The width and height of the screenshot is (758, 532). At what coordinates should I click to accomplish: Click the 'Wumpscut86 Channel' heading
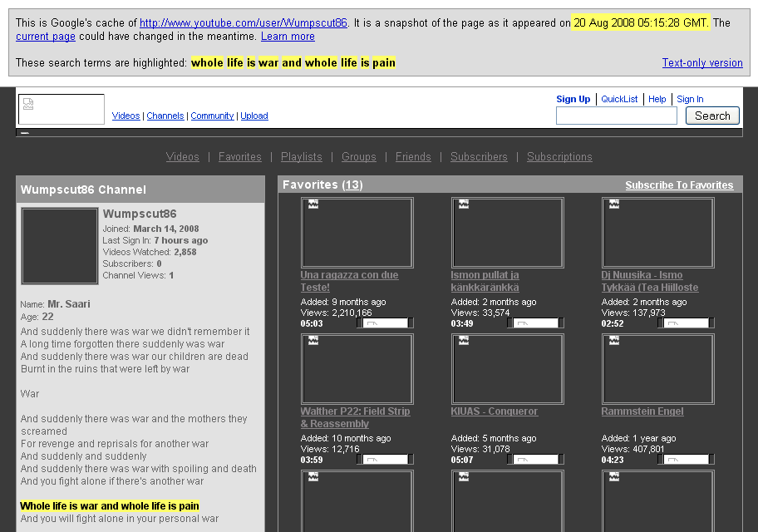click(83, 190)
